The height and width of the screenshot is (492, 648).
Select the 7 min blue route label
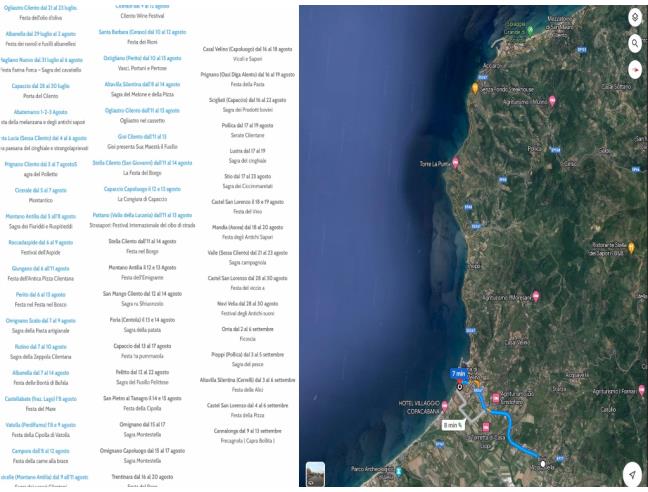coord(458,373)
